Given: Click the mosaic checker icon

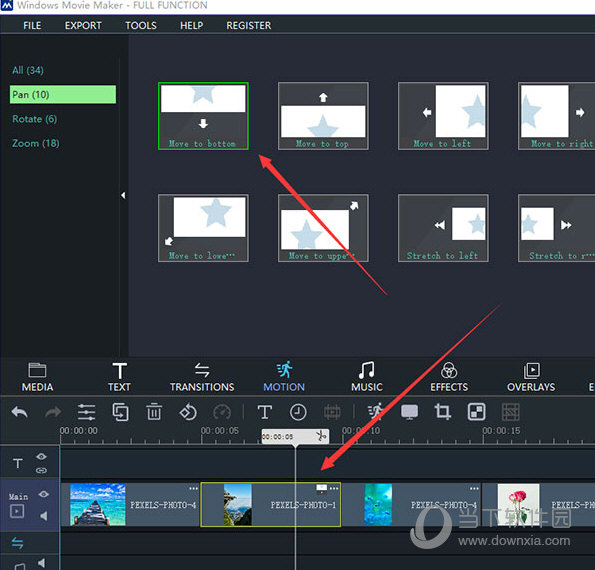Looking at the screenshot, I should (x=477, y=412).
